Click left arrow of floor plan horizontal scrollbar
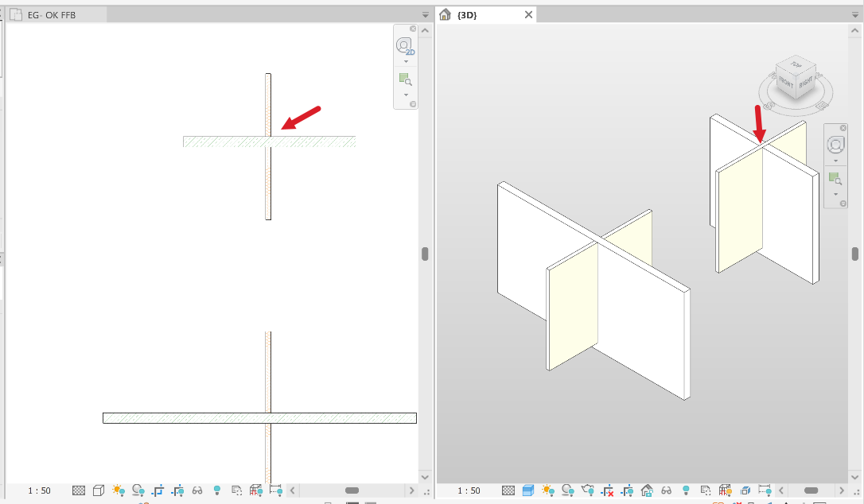 click(x=293, y=490)
